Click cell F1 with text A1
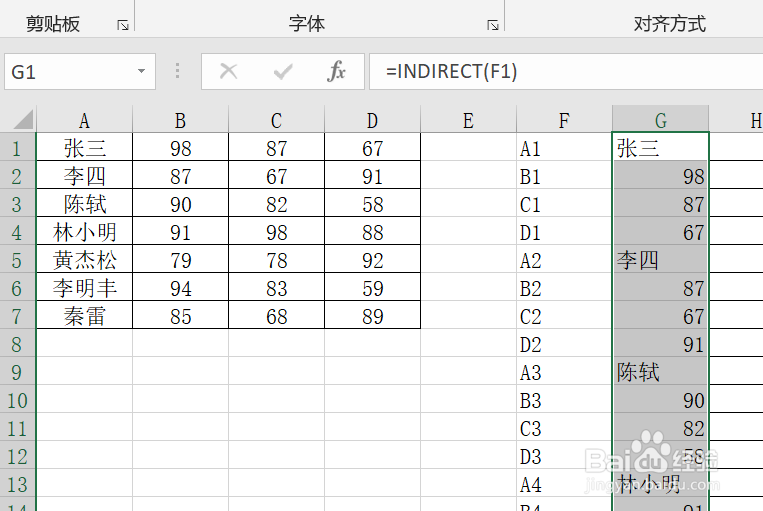 [x=564, y=147]
